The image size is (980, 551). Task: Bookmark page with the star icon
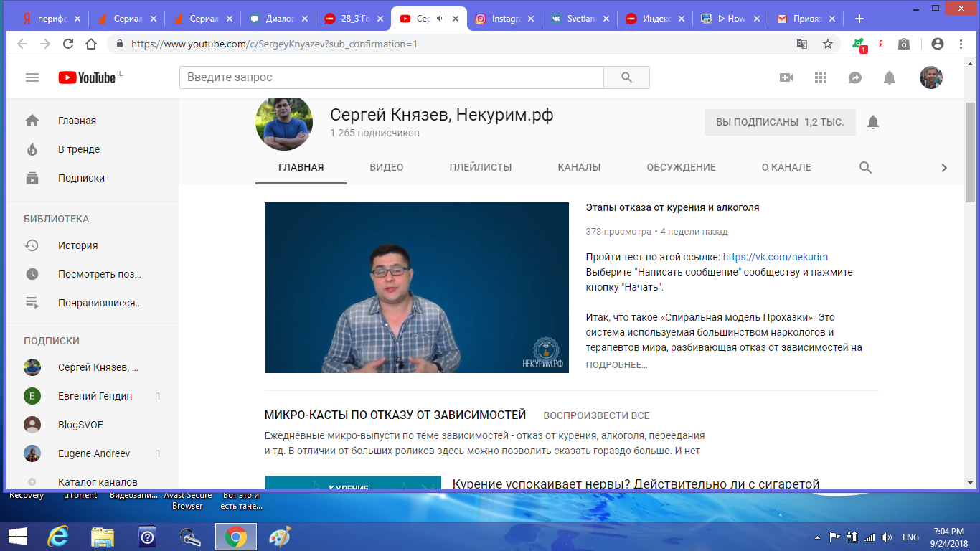click(x=828, y=44)
